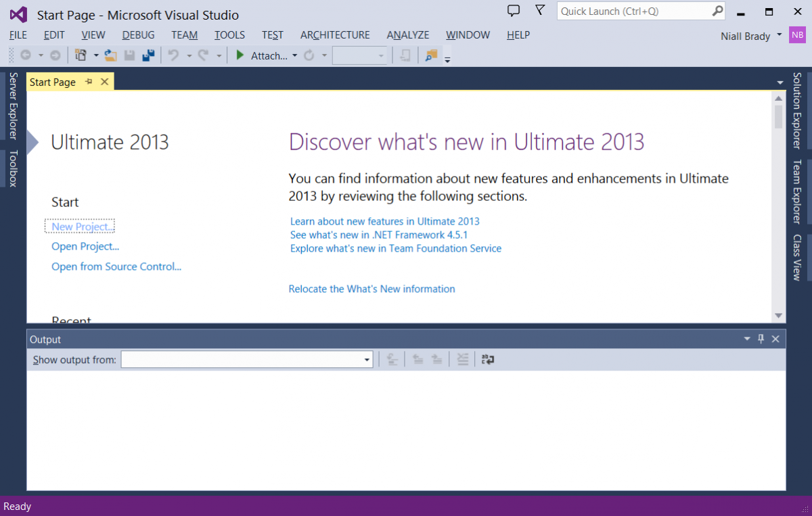812x516 pixels.
Task: Open the active files tab list dropdown
Action: (780, 83)
